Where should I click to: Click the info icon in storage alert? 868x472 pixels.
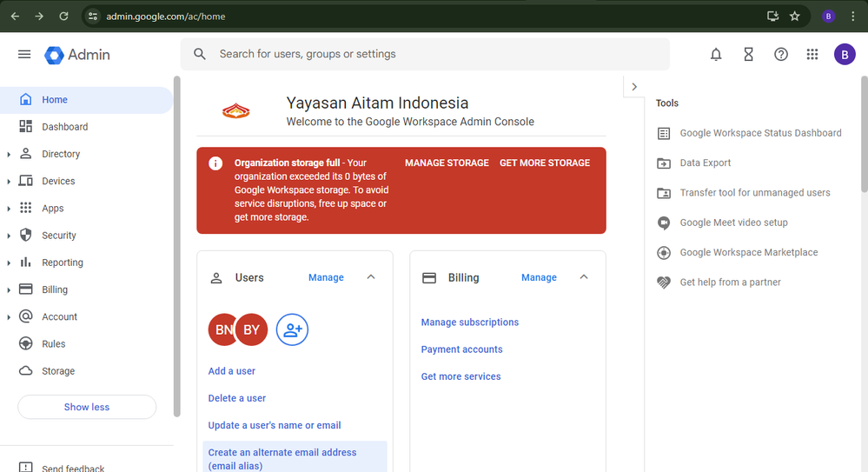(215, 163)
